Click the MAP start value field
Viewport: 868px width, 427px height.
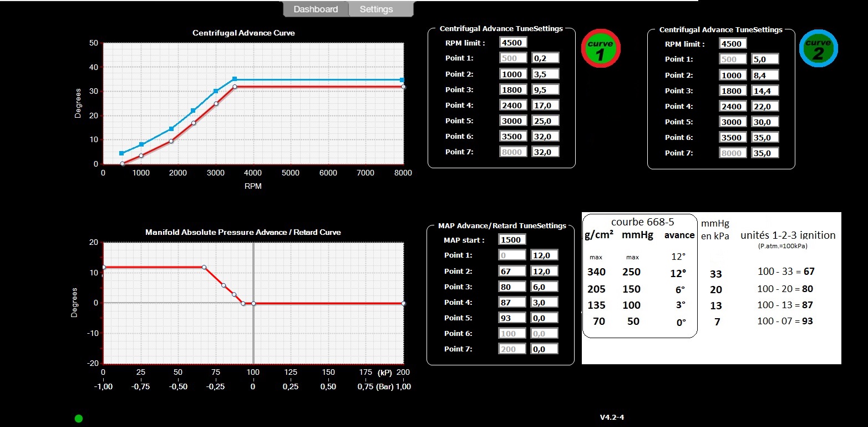click(512, 240)
